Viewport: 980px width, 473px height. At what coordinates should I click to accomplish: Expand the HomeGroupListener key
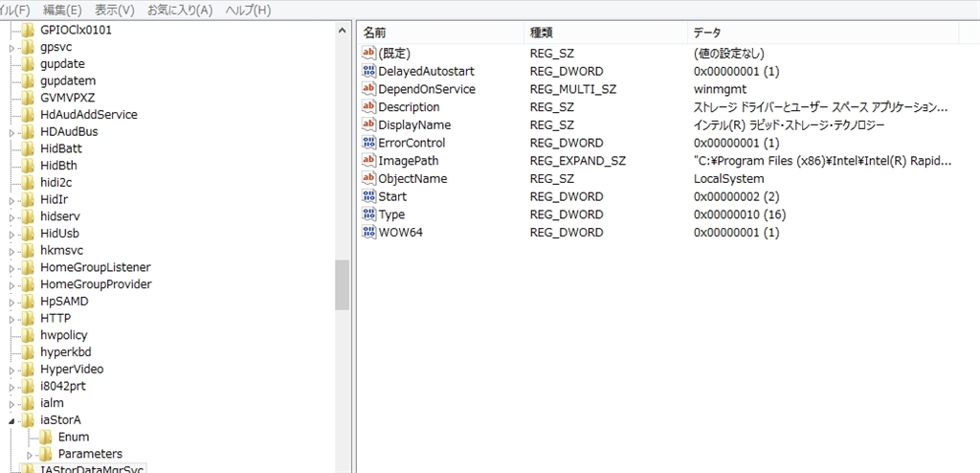11,268
